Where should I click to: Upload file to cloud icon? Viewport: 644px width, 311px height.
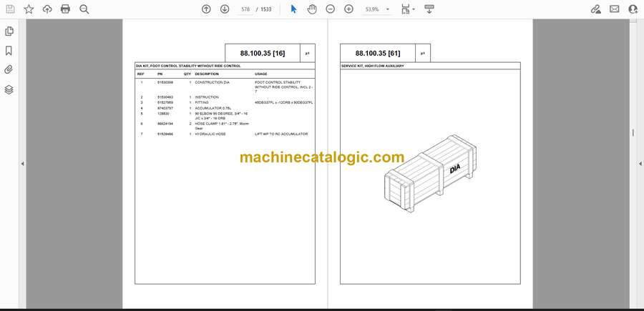point(47,9)
